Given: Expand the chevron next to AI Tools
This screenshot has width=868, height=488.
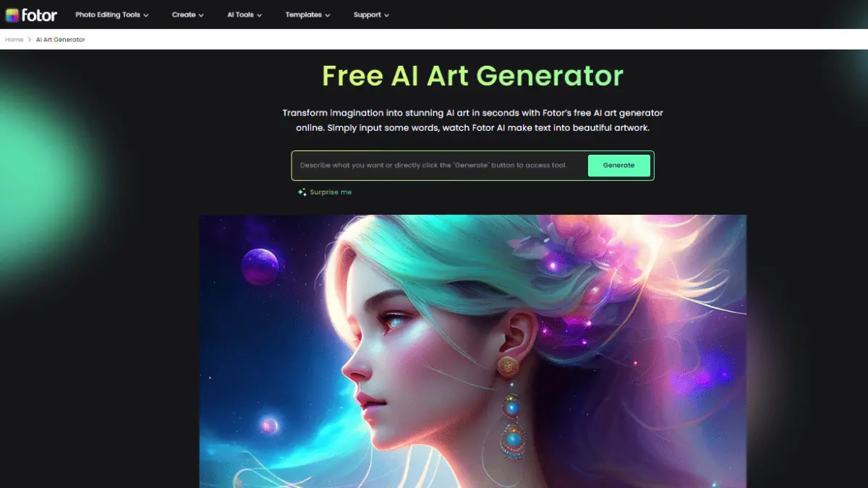Looking at the screenshot, I should [x=259, y=15].
